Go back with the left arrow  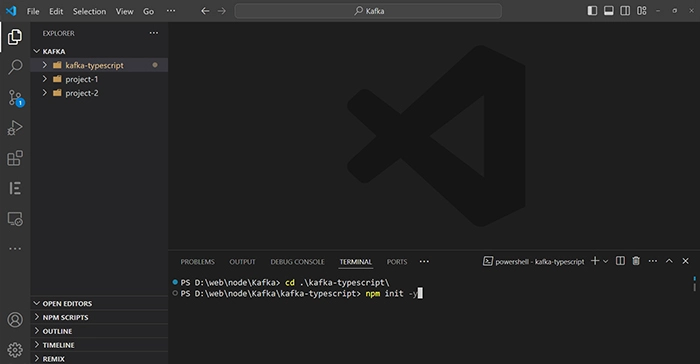tap(205, 11)
